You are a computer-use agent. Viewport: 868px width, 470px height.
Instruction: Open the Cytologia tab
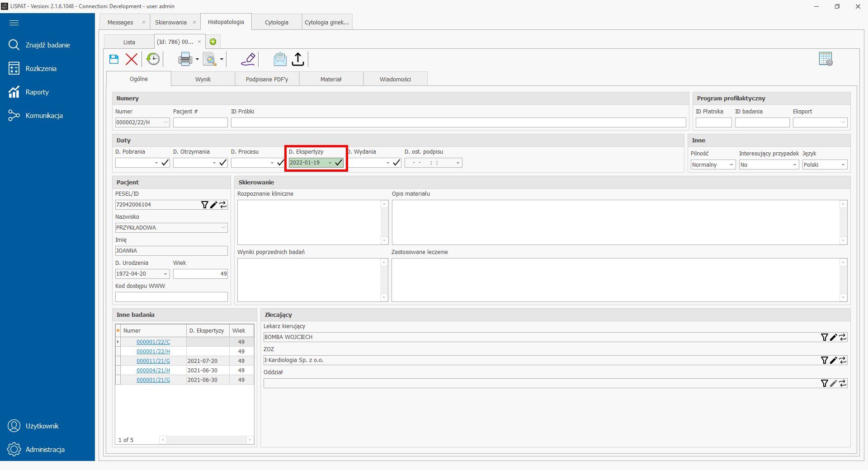277,22
